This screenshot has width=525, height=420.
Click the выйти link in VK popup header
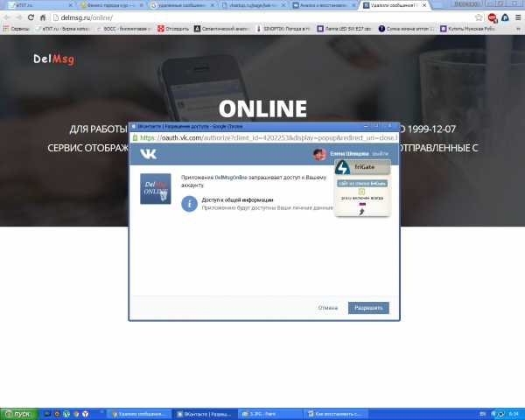[380, 154]
